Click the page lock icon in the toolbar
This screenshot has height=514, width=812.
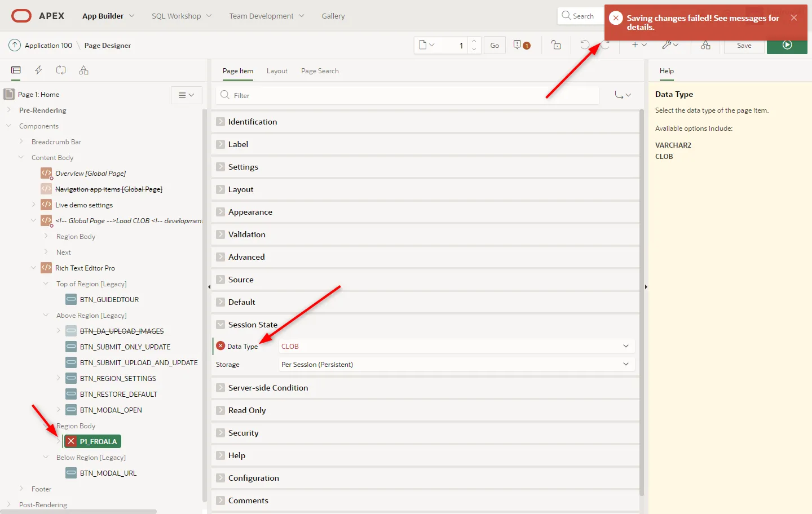tap(556, 45)
